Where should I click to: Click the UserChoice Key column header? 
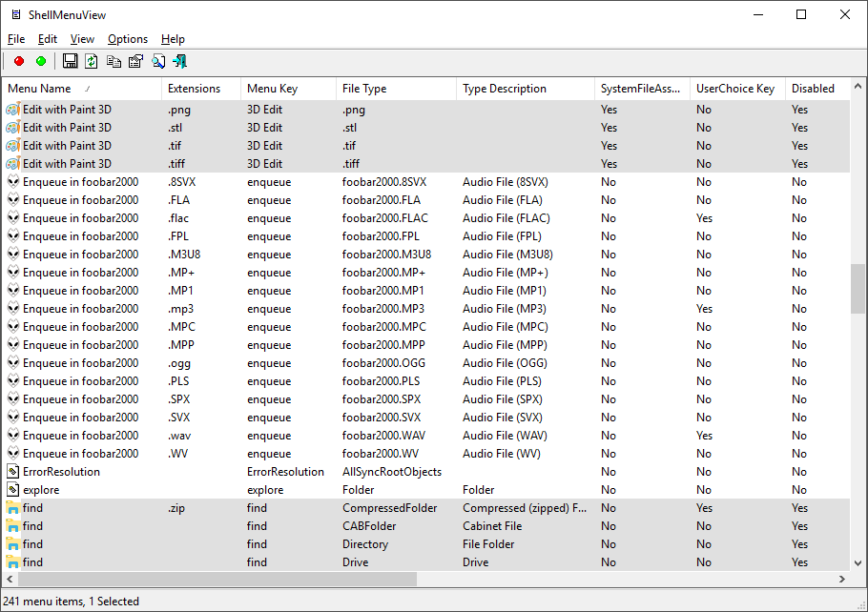734,89
